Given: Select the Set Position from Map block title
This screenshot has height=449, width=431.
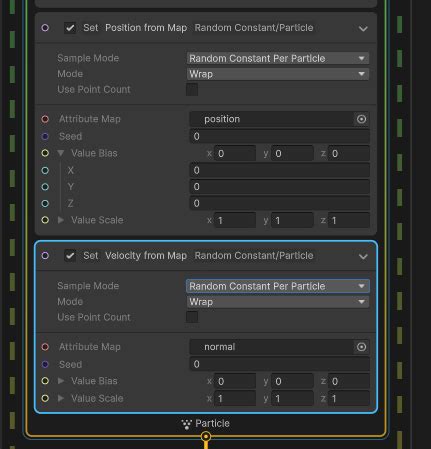Looking at the screenshot, I should point(135,28).
